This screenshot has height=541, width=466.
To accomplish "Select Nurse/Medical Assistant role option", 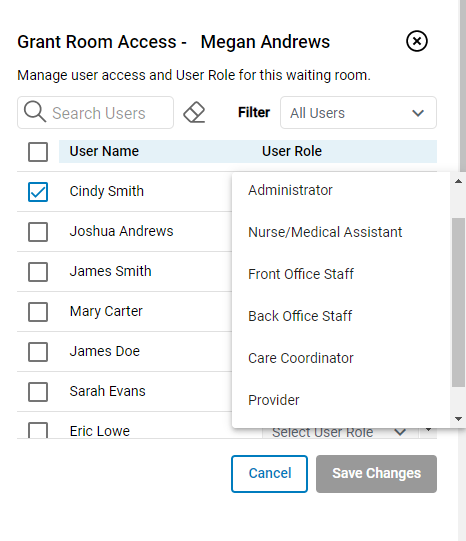I will (325, 232).
